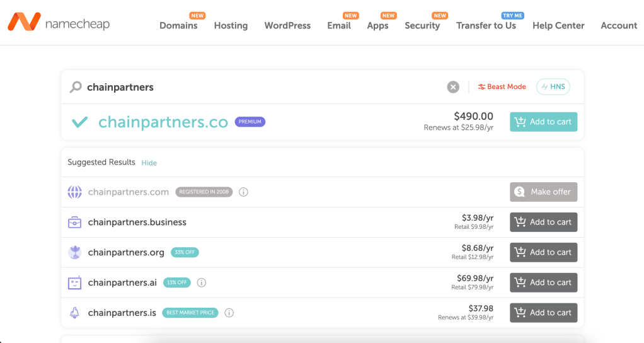
Task: Open the Account menu
Action: pyautogui.click(x=619, y=26)
